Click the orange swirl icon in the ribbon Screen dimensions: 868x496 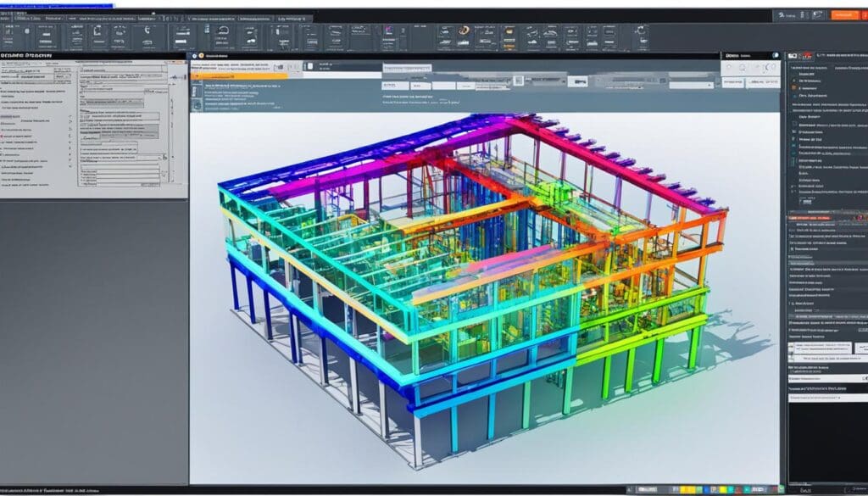pyautogui.click(x=464, y=31)
